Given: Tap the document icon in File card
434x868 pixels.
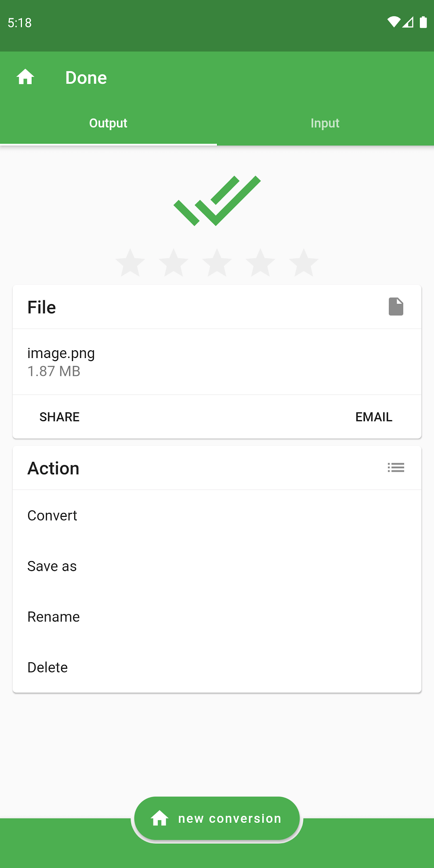Looking at the screenshot, I should click(x=396, y=307).
